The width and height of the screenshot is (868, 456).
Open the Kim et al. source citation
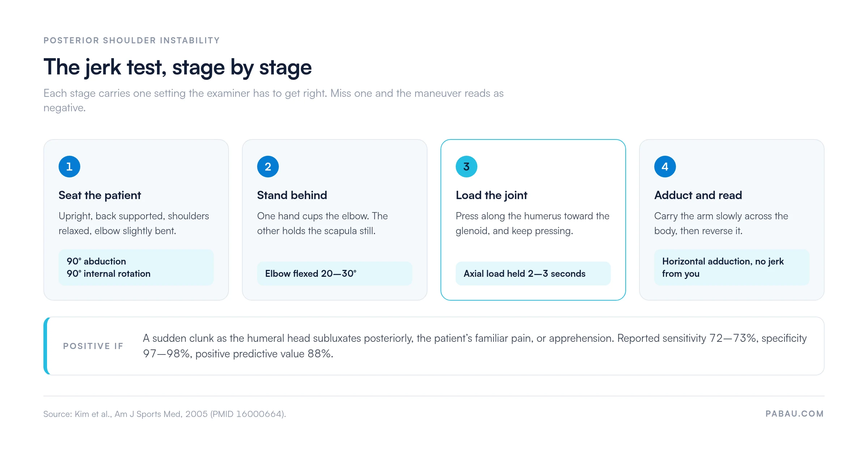click(x=165, y=414)
